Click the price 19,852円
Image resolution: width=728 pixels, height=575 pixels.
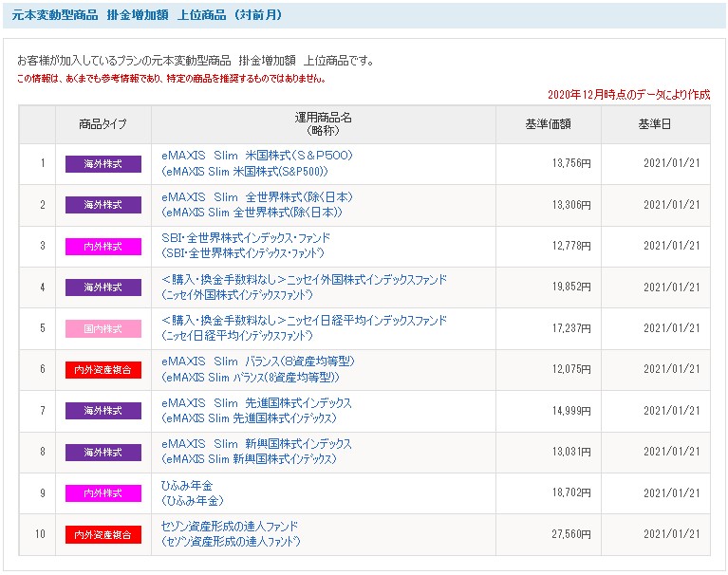pos(571,287)
